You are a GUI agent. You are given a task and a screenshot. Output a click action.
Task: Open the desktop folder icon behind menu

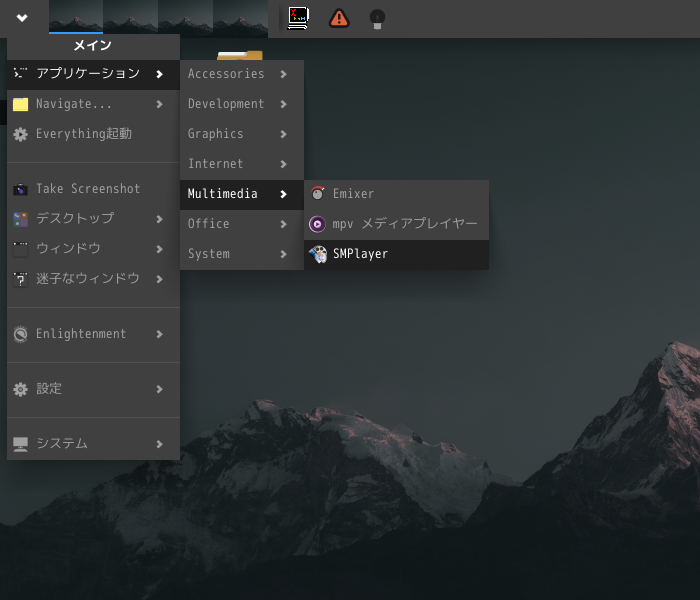point(240,55)
